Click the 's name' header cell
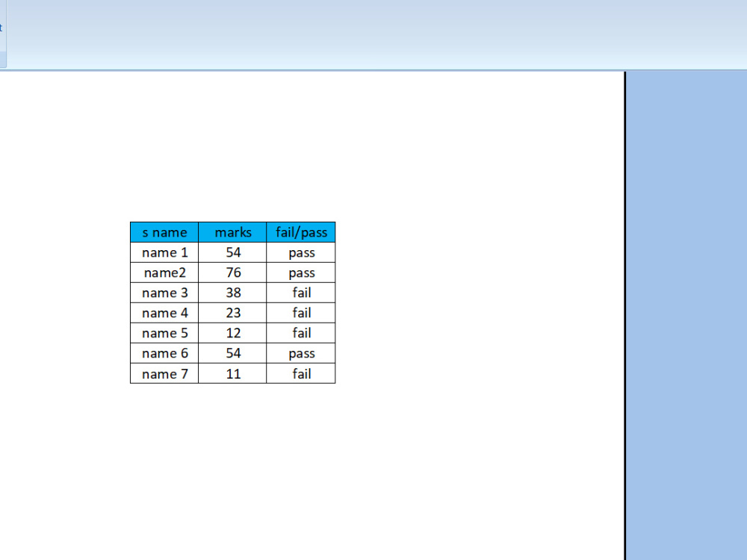The width and height of the screenshot is (747, 560). pyautogui.click(x=164, y=232)
